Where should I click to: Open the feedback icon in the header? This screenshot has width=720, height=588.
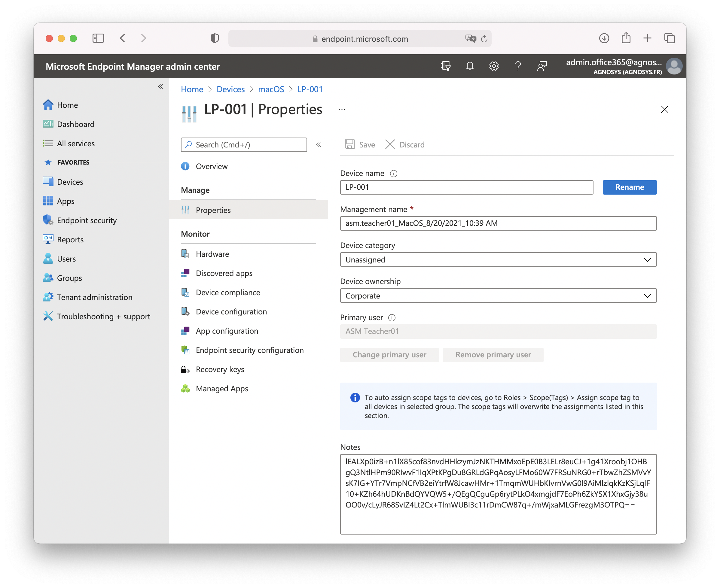coord(542,66)
